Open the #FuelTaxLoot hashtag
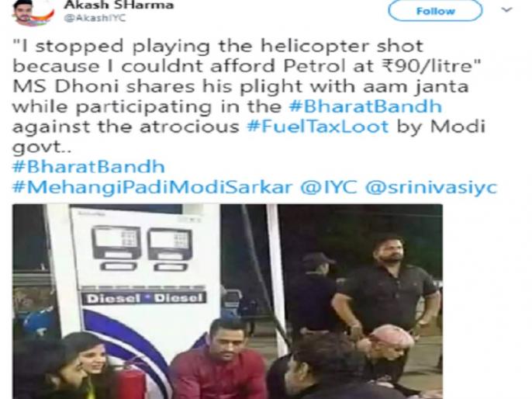The width and height of the screenshot is (532, 399). click(x=318, y=127)
